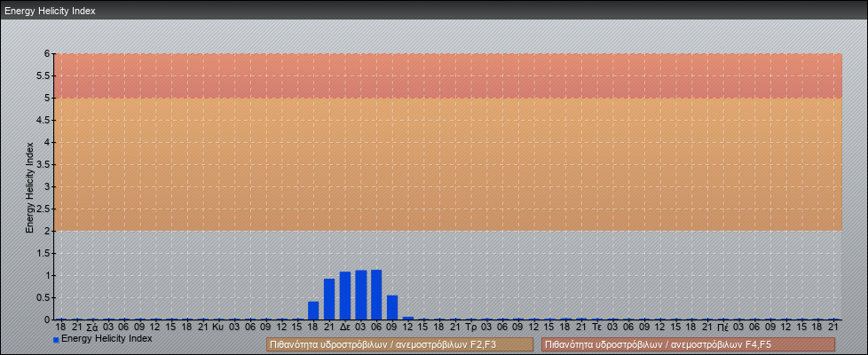Click the y-axis value 6 label
Screen dimensions: 868x355
47,53
